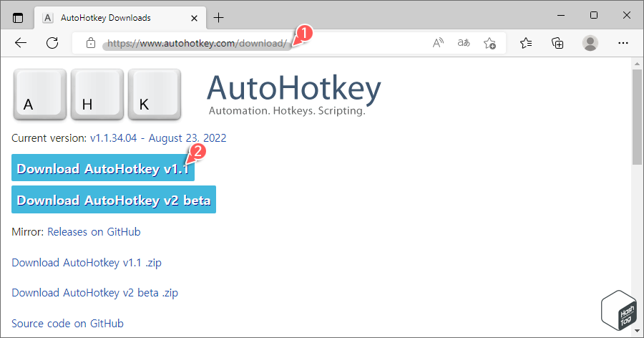
Task: Go back to previous page
Action: (x=21, y=43)
